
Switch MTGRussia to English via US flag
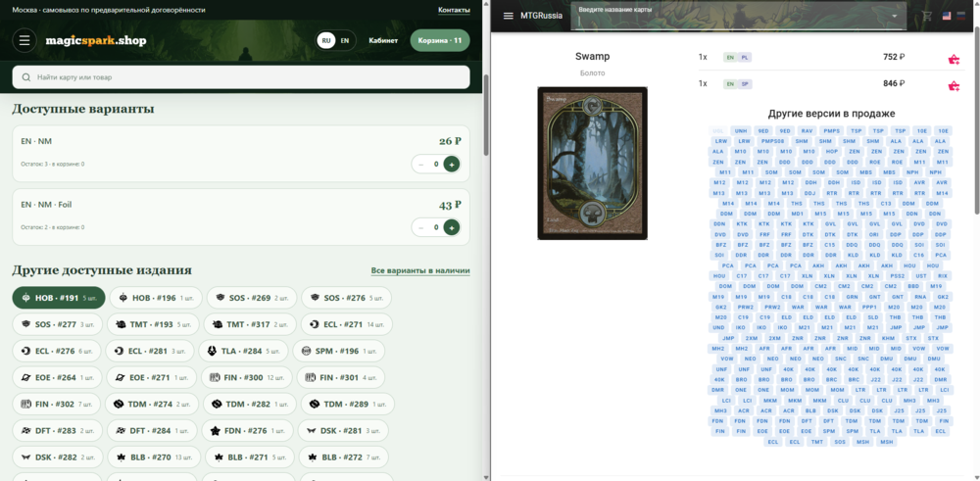tap(947, 16)
